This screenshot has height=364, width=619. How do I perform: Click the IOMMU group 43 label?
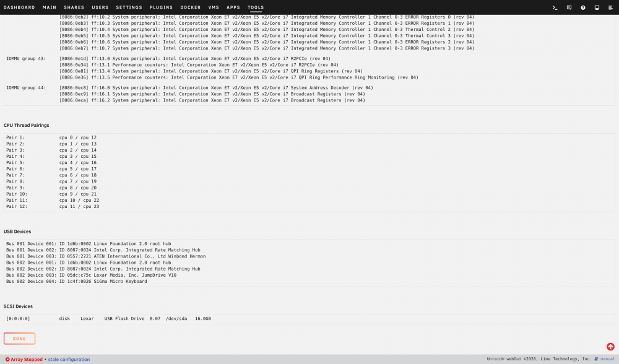coord(26,58)
